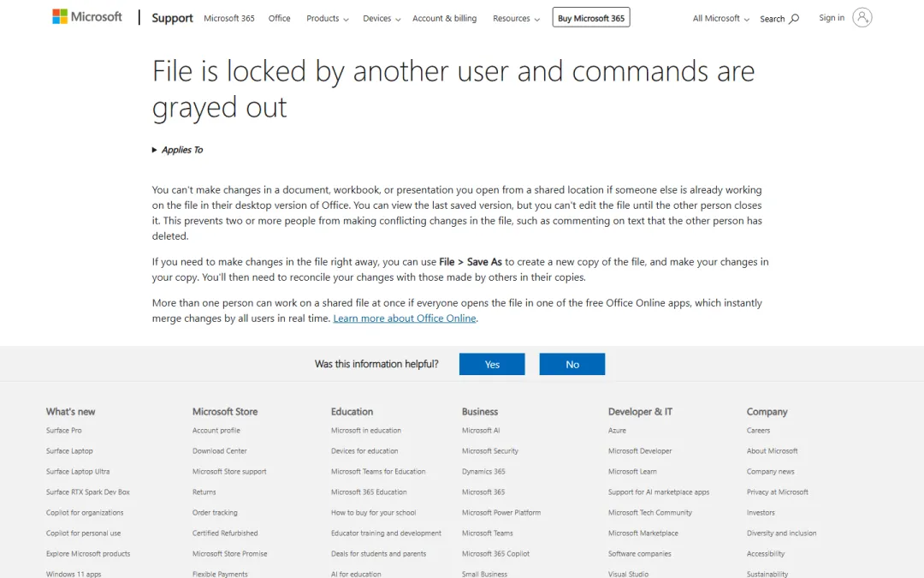Open search via magnifier icon

coord(794,18)
